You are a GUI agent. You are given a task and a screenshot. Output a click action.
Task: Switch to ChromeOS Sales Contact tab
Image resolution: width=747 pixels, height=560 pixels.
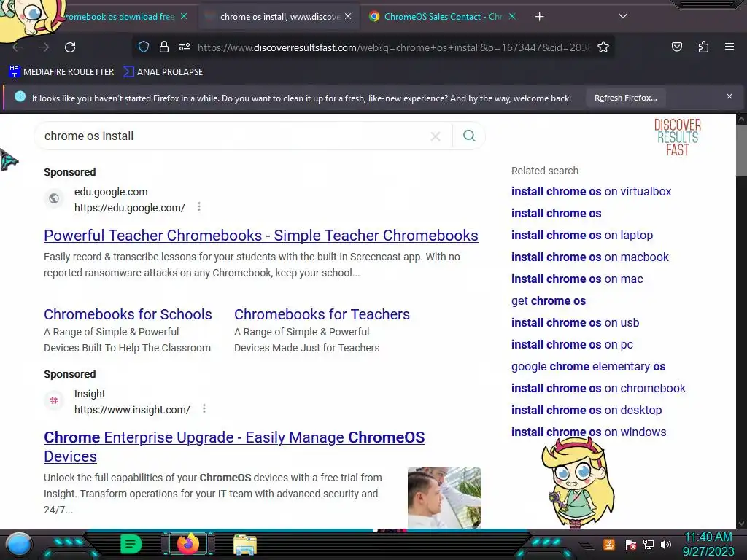click(x=443, y=17)
